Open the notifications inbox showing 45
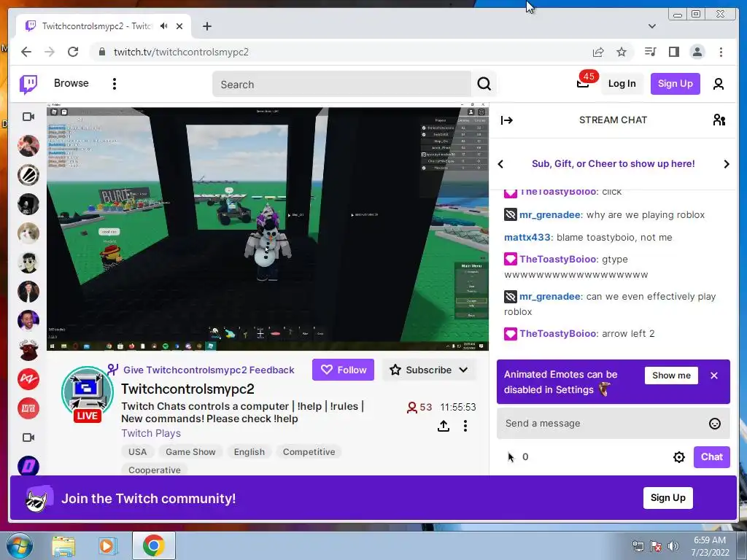Viewport: 747px width, 560px height. 583,83
